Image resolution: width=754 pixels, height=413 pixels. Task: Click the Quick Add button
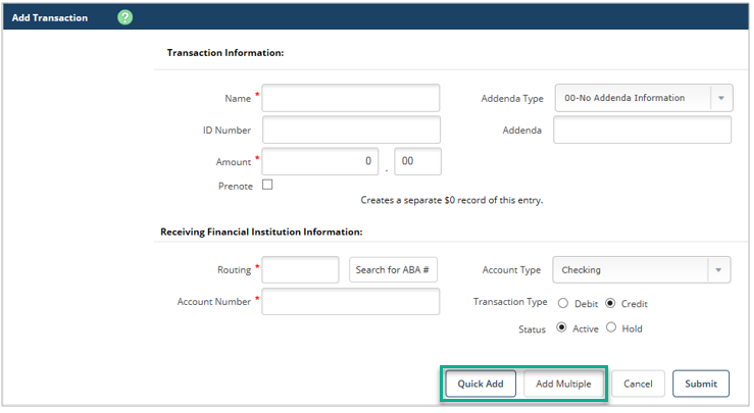pos(481,384)
